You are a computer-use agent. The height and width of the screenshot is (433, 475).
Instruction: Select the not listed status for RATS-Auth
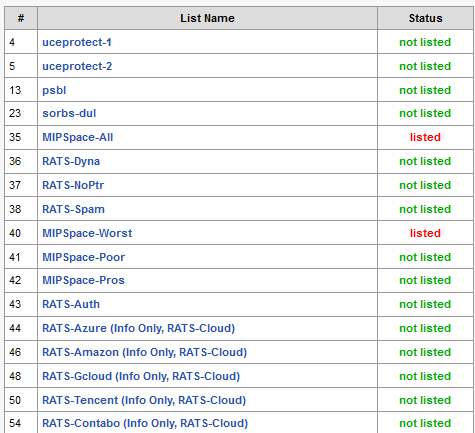coord(425,304)
